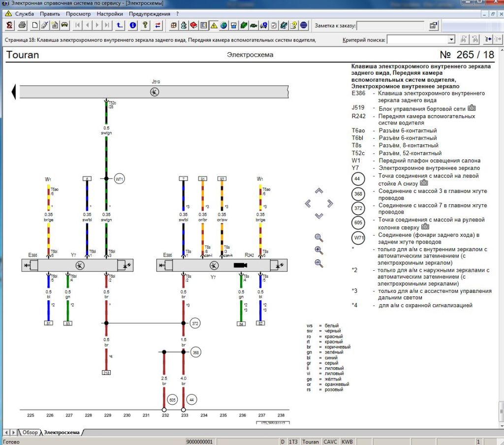Open camera photo for J519 control unit
The height and width of the screenshot is (445, 504).
(472, 108)
